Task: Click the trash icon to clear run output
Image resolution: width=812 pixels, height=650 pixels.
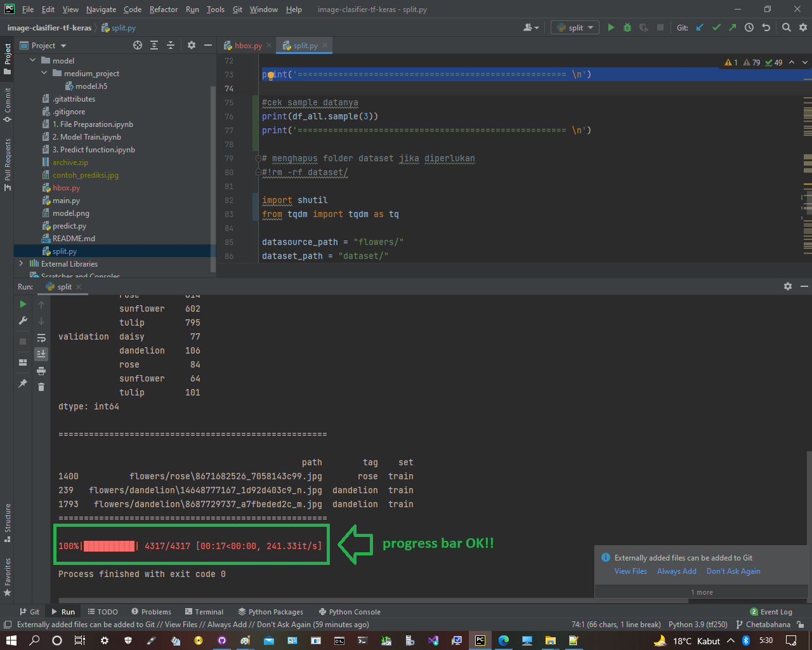Action: pos(41,387)
